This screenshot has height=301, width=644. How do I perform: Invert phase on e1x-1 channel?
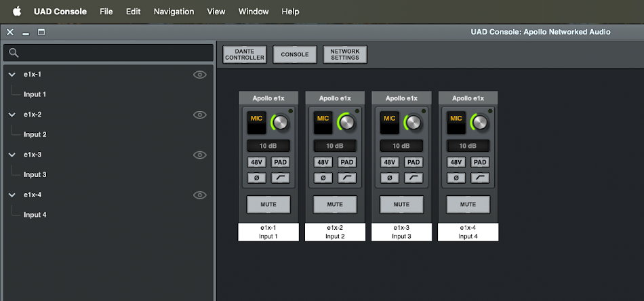[x=257, y=178]
